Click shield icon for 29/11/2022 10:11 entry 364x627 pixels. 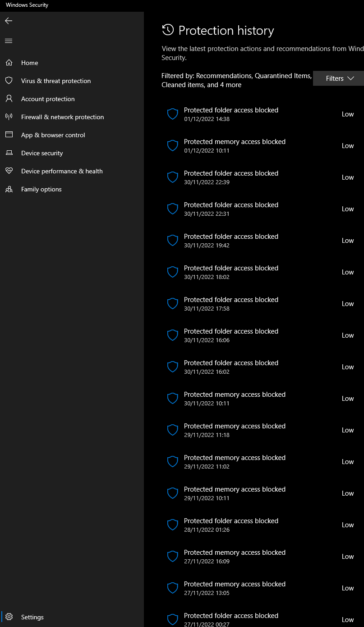point(173,493)
